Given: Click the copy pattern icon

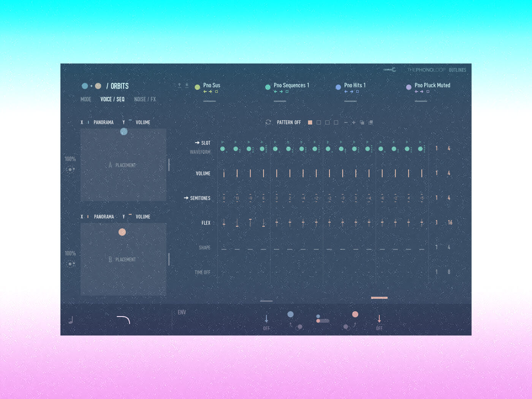Looking at the screenshot, I should click(x=362, y=122).
